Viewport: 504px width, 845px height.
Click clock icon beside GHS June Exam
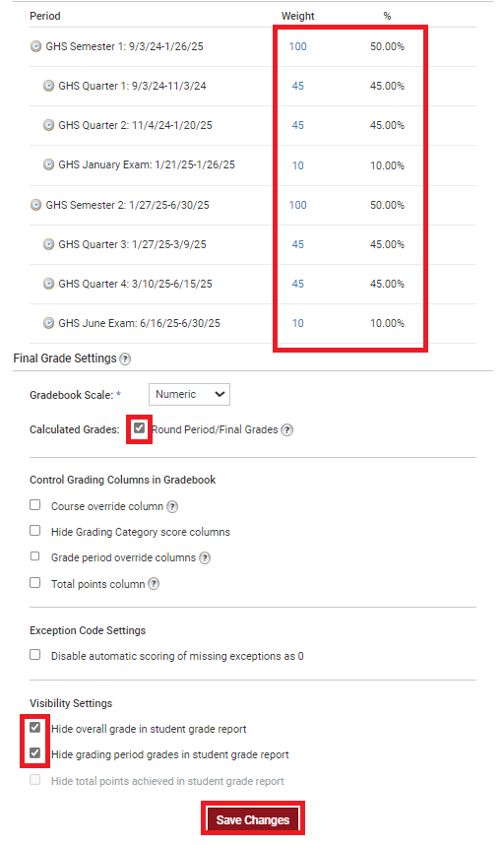(x=48, y=323)
